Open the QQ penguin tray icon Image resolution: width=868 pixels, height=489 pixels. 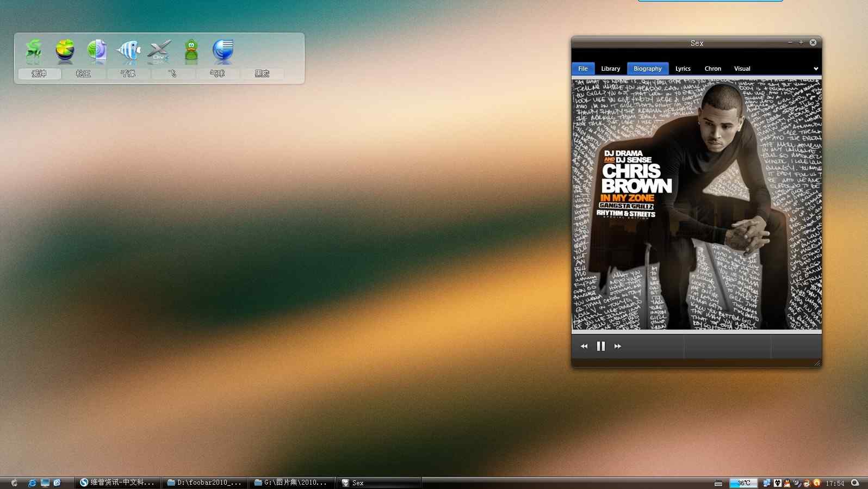(x=787, y=482)
